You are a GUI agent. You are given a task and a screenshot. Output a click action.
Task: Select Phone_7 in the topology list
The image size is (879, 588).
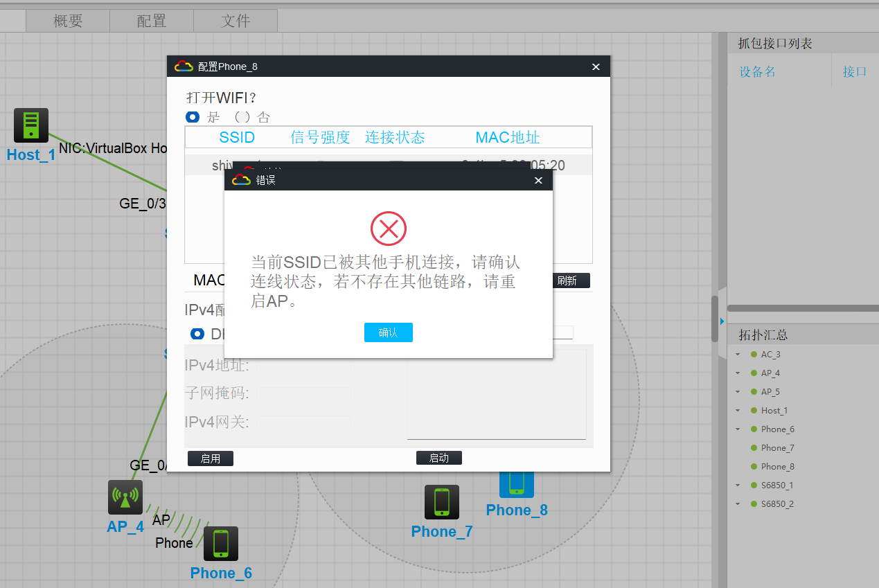778,448
